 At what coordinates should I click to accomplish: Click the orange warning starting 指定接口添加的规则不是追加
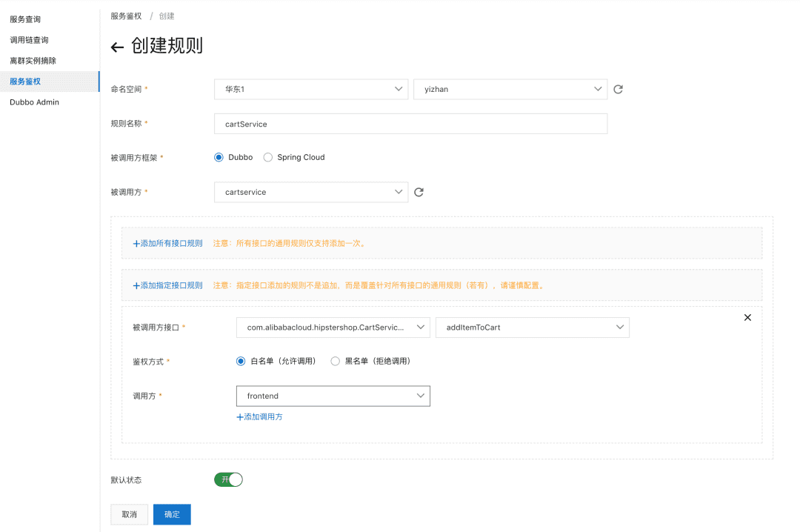(x=391, y=285)
